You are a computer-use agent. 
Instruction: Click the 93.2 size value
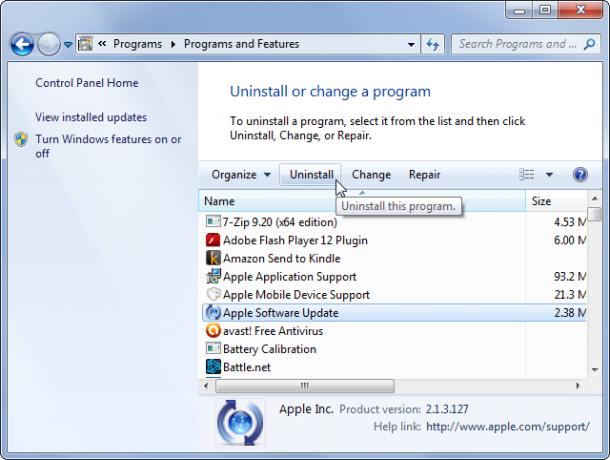pyautogui.click(x=570, y=277)
